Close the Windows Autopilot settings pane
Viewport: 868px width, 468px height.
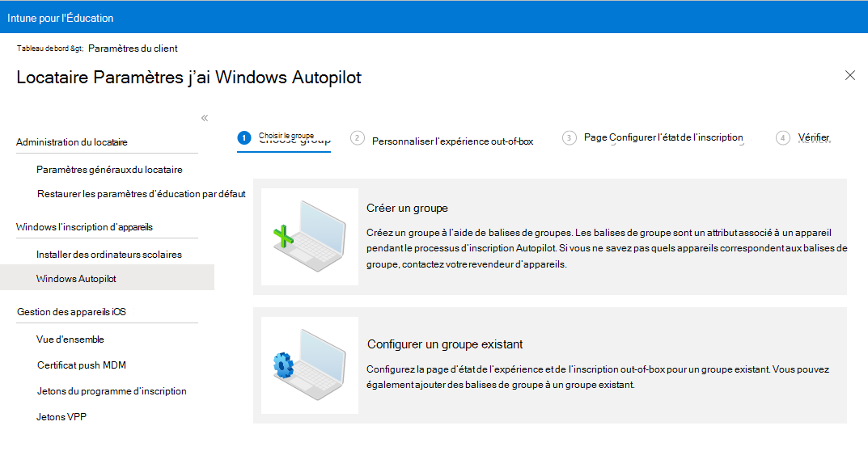[849, 75]
